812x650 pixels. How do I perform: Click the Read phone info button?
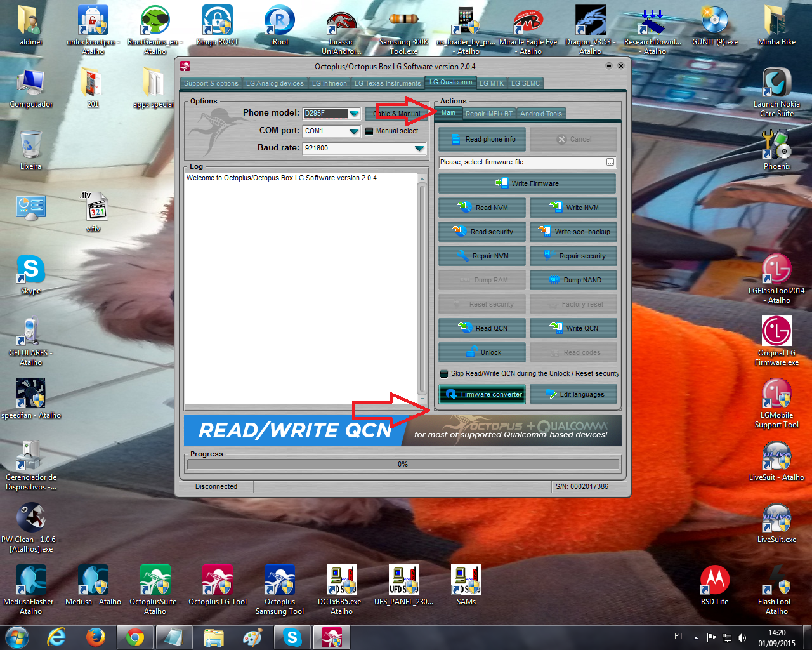(482, 140)
